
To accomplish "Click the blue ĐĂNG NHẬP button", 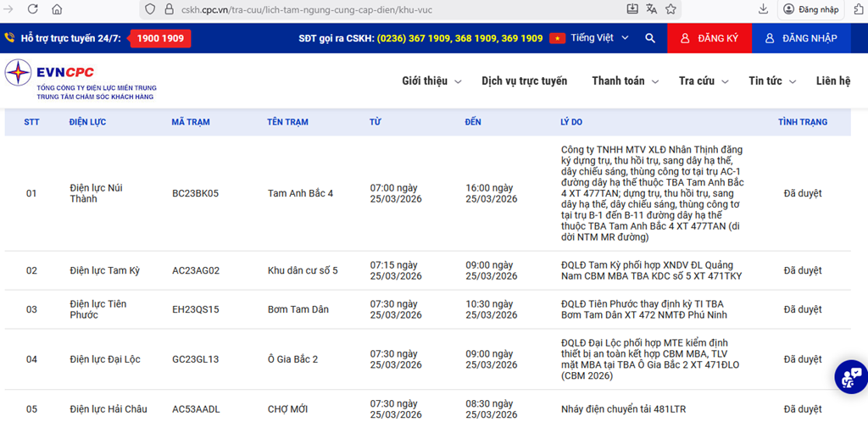I will [x=800, y=38].
